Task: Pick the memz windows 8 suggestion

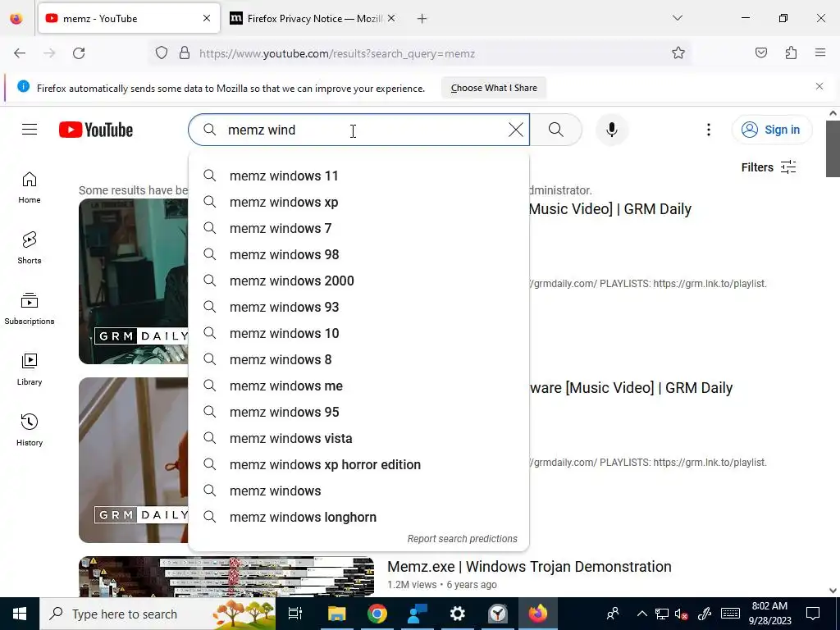Action: click(x=358, y=359)
